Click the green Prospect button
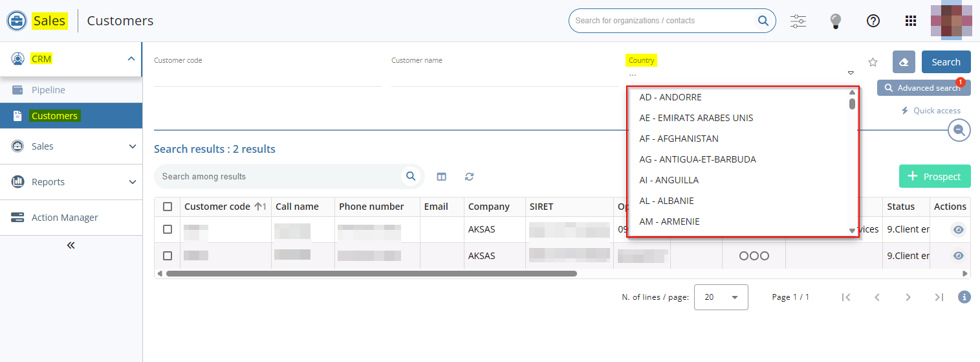 [x=935, y=176]
